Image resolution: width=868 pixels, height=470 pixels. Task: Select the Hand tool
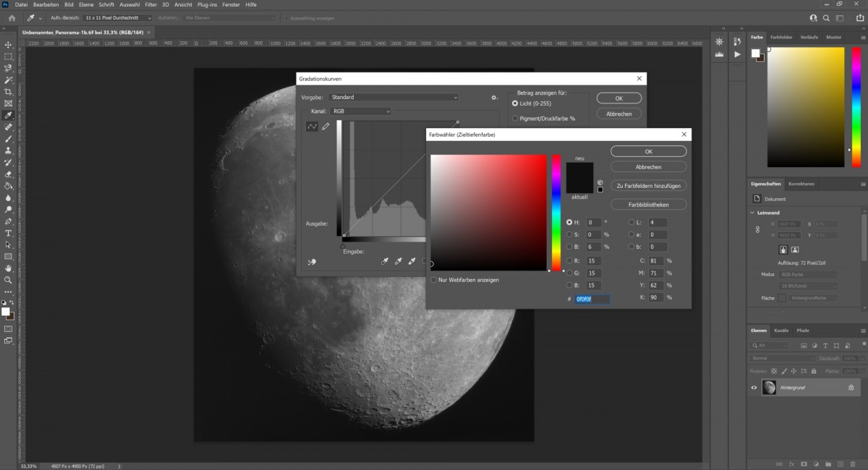9,268
